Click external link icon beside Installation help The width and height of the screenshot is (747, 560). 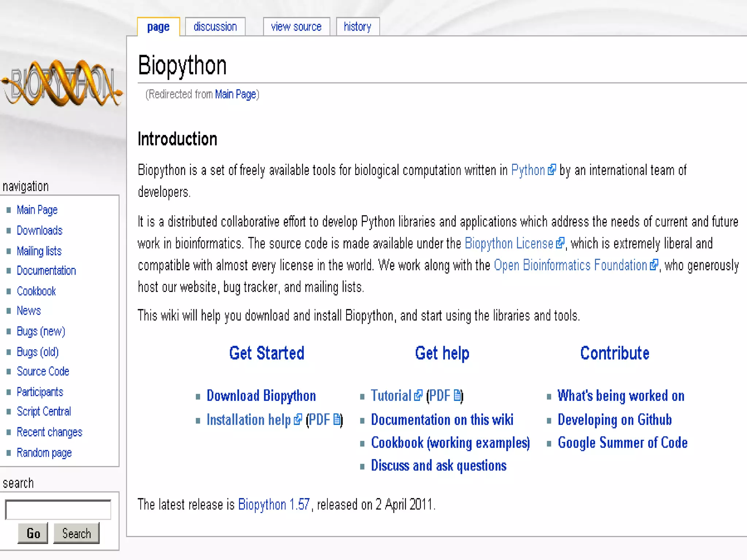click(x=298, y=419)
